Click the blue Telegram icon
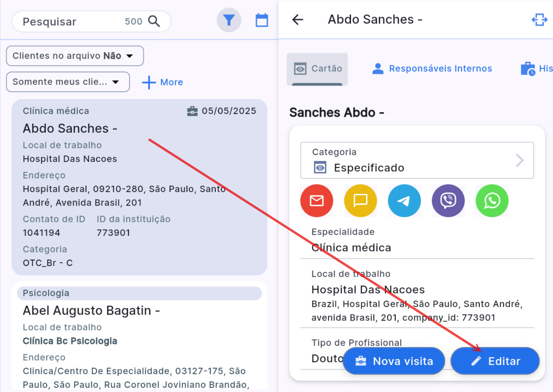Viewport: 553px width, 392px height. (404, 200)
